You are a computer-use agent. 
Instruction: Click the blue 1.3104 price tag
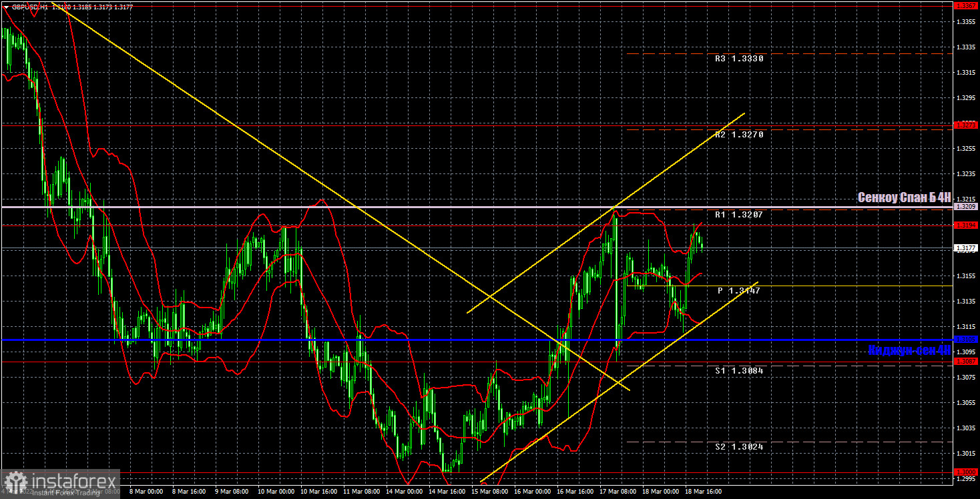[x=966, y=340]
